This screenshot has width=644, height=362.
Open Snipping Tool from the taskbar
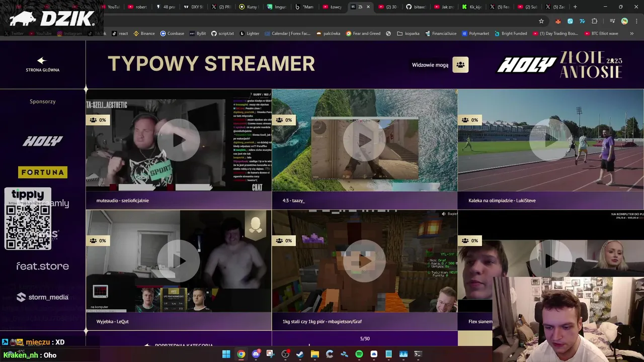[270, 354]
